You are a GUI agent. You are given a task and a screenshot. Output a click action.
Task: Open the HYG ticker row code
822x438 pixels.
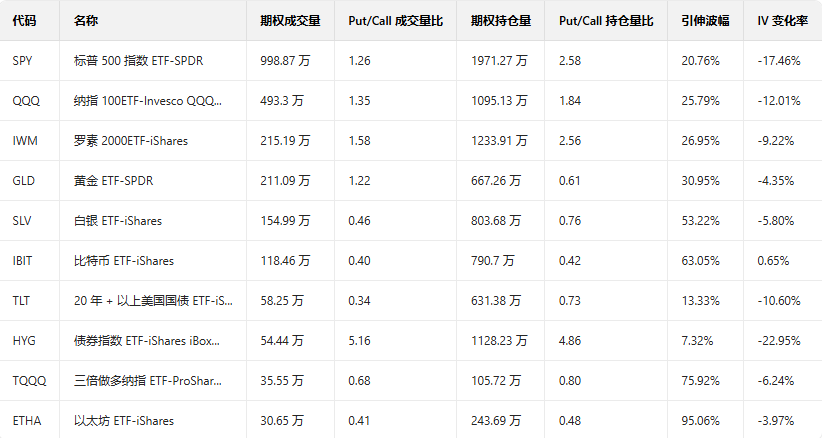tap(24, 341)
